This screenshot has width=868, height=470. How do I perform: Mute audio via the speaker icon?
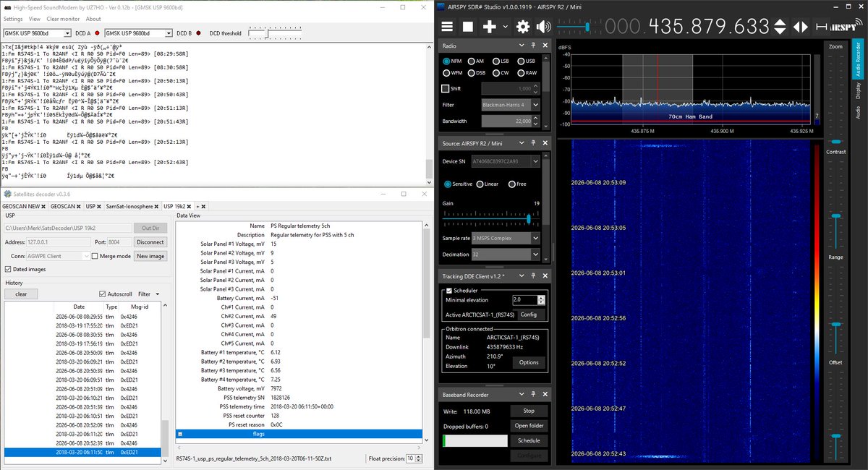click(x=543, y=27)
